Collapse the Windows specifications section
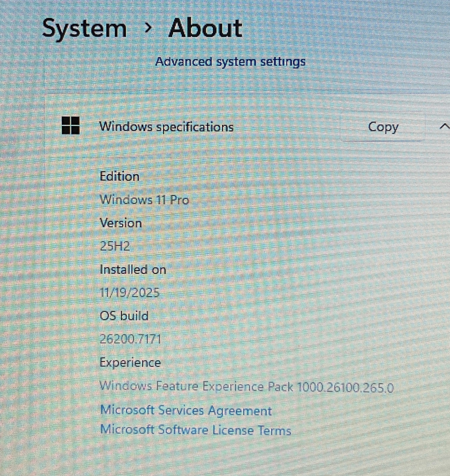 [445, 126]
